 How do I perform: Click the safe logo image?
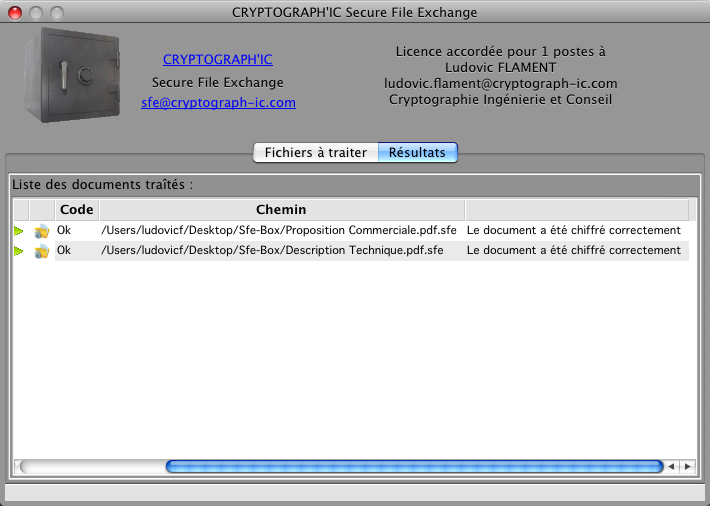click(x=72, y=77)
